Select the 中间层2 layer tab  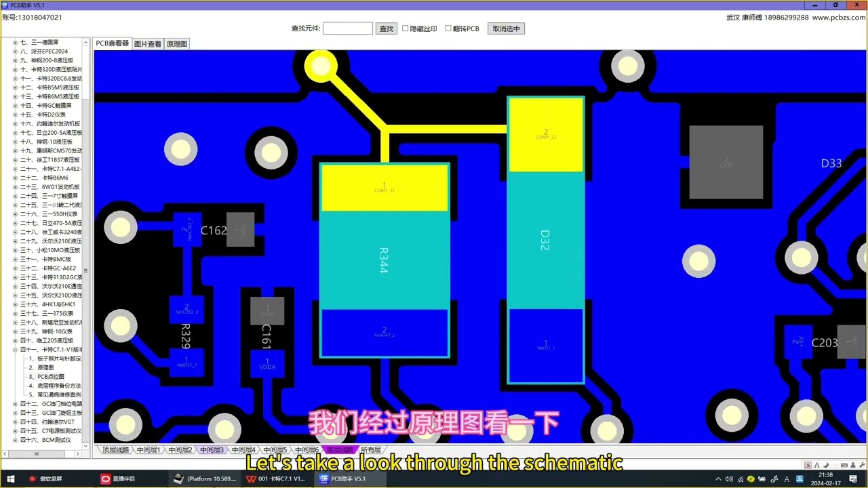tap(180, 449)
